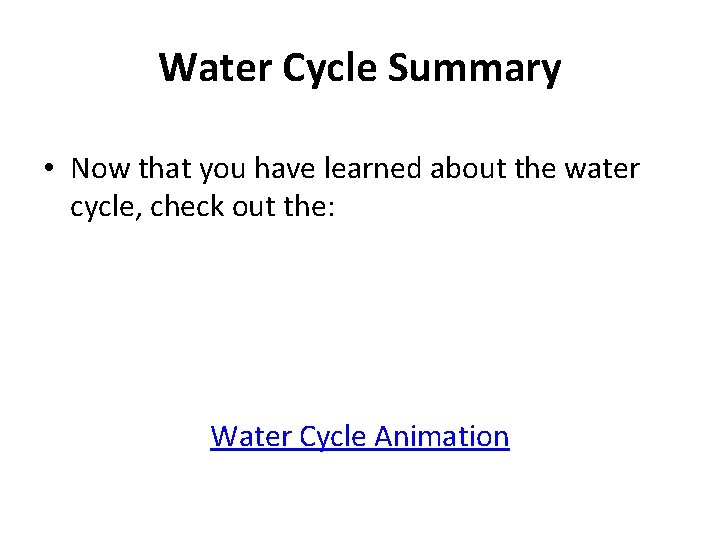Click the Water Cycle Summary title
Viewport: 720px width, 540px height.
point(360,69)
